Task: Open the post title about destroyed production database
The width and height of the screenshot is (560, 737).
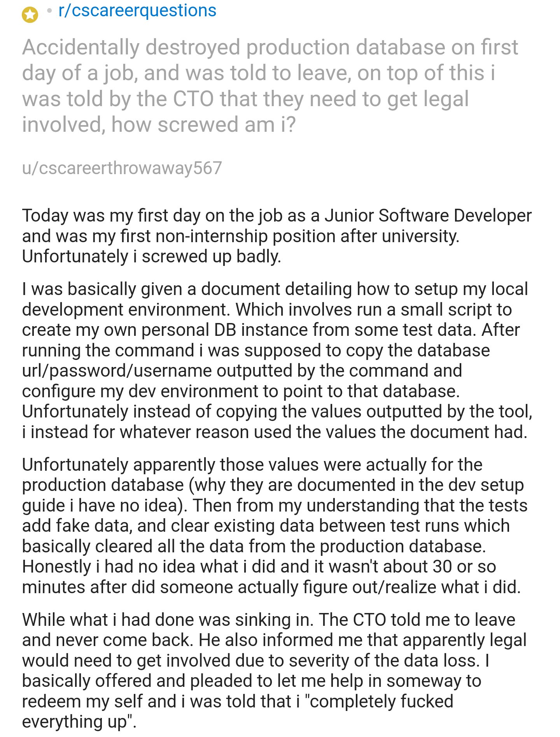Action: 270,86
